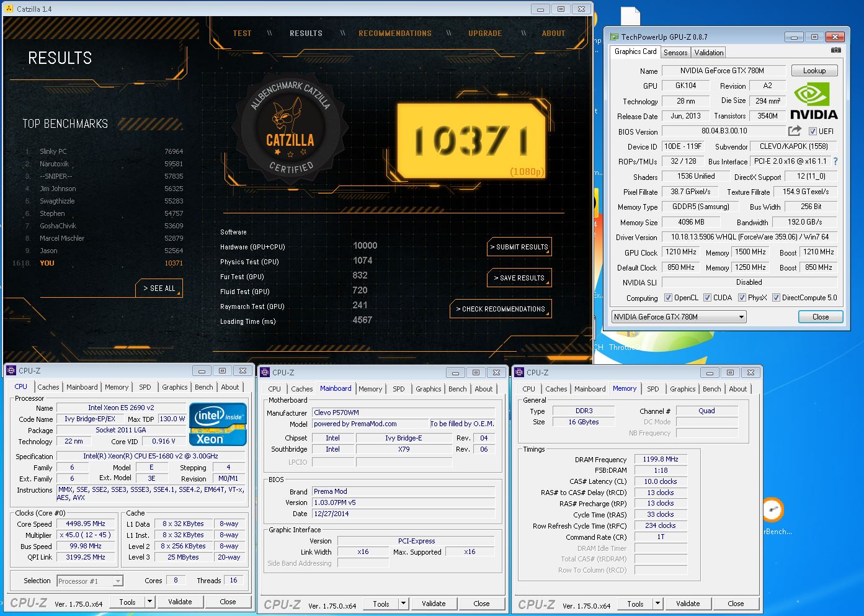Toggle the PhysX checkbox

pyautogui.click(x=742, y=298)
